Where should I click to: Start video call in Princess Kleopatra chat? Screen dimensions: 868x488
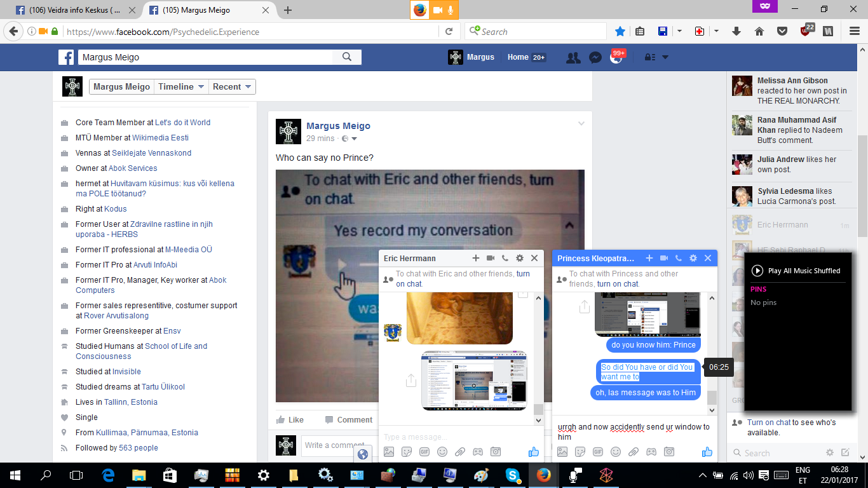click(x=664, y=258)
